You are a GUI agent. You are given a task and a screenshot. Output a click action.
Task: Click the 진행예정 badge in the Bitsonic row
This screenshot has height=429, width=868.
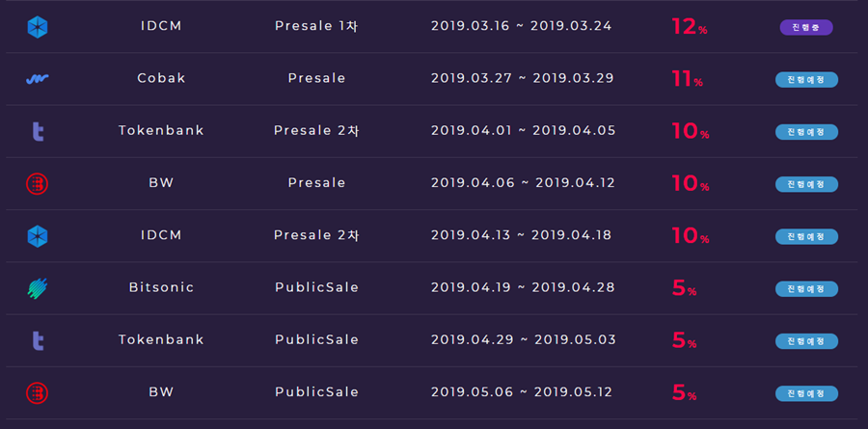tap(806, 288)
